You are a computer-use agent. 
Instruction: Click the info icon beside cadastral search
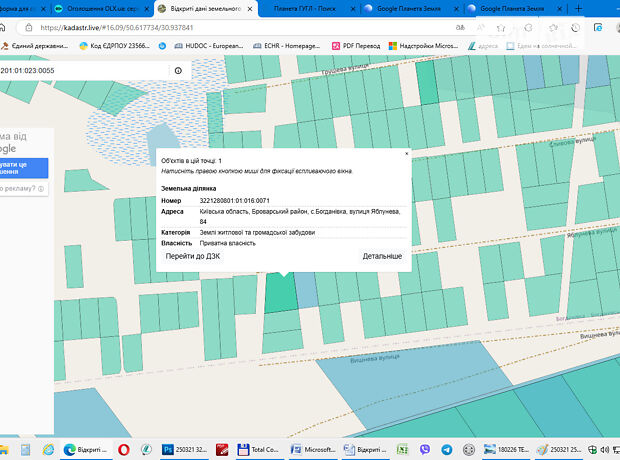(x=178, y=71)
